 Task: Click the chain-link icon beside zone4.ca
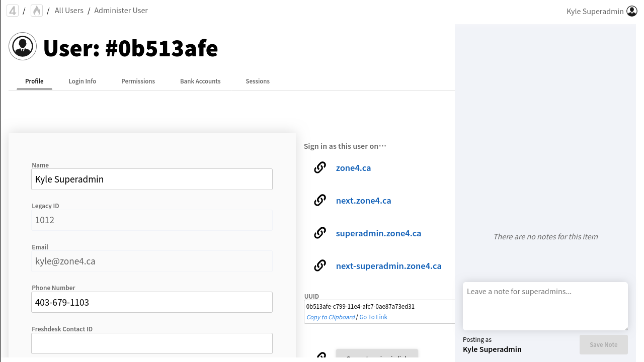pos(320,167)
